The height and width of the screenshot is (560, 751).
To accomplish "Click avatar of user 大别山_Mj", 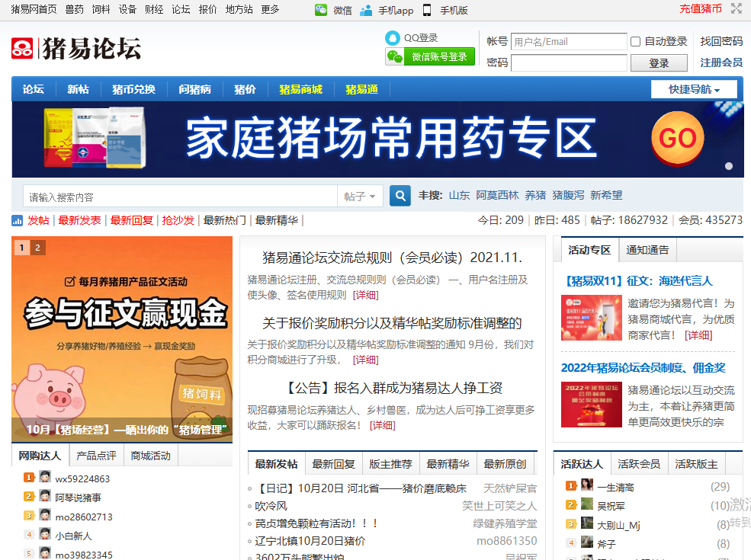I will click(x=587, y=523).
